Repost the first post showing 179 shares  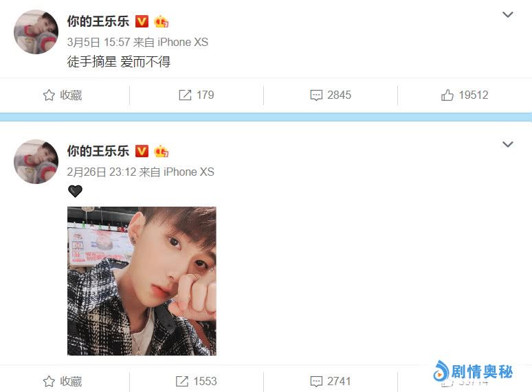(196, 95)
